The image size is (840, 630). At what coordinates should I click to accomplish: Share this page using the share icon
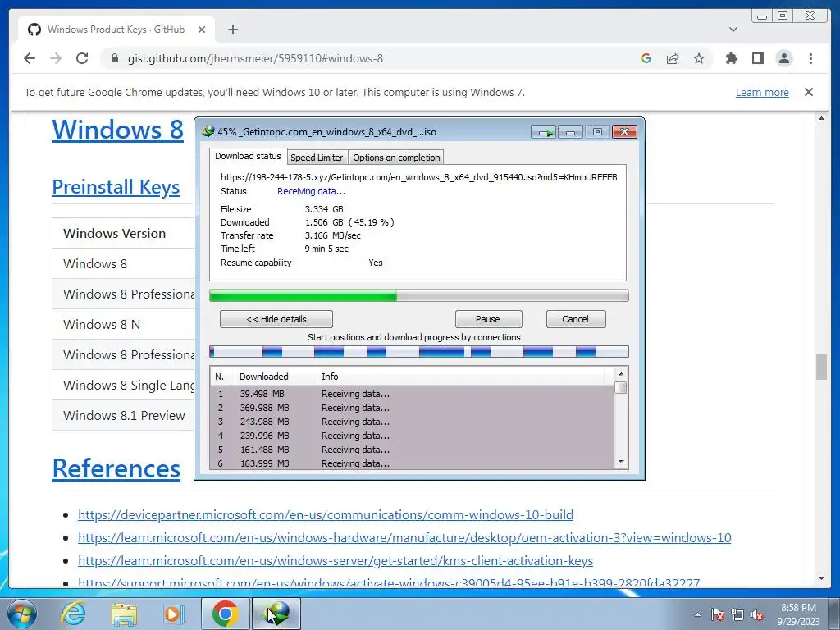pyautogui.click(x=673, y=58)
